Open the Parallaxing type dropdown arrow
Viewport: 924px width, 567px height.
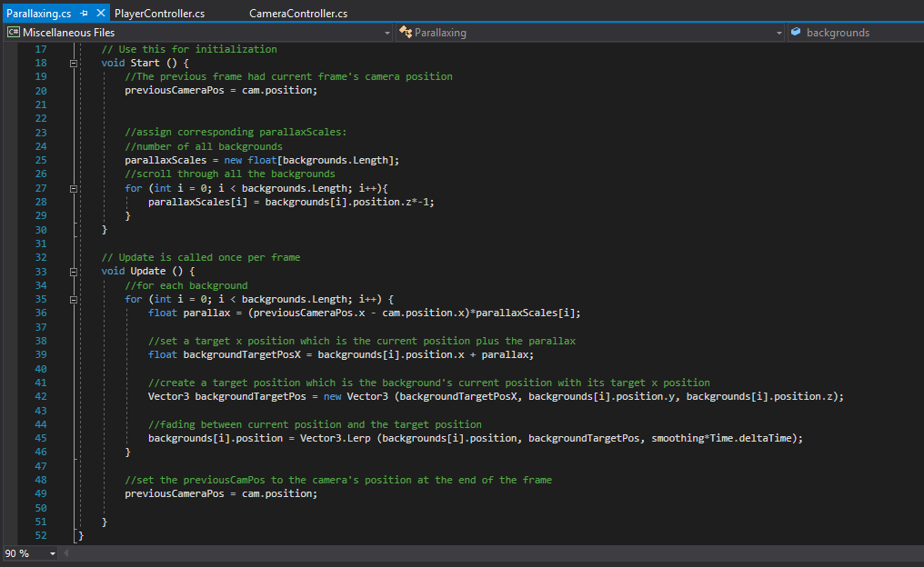(778, 33)
